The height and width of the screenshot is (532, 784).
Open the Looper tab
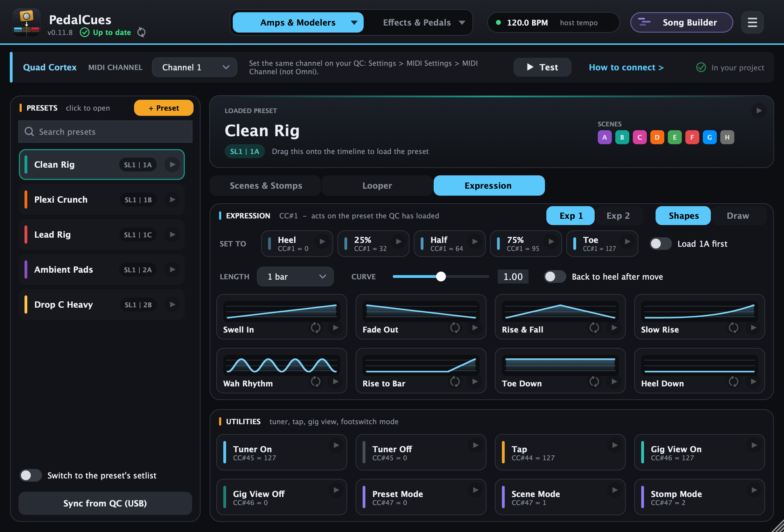(377, 185)
